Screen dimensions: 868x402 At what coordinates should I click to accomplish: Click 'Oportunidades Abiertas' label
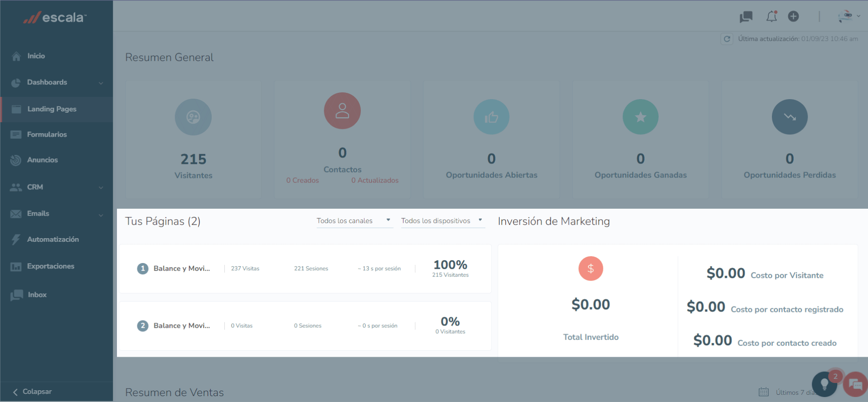pyautogui.click(x=491, y=175)
